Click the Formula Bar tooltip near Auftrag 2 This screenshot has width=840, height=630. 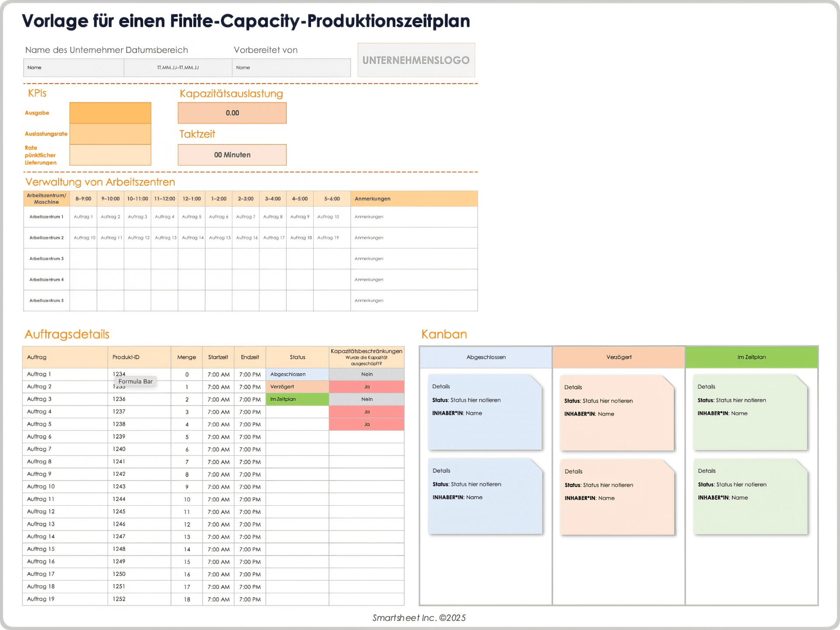pos(136,381)
